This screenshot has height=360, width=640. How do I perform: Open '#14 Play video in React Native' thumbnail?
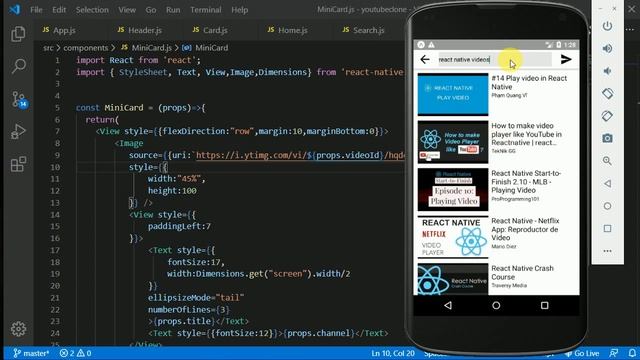tap(453, 94)
